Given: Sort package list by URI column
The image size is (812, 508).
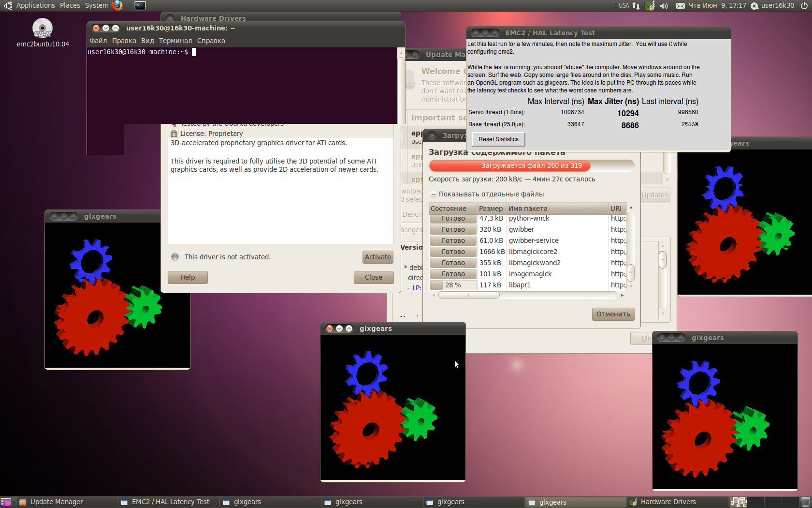Looking at the screenshot, I should (x=618, y=209).
